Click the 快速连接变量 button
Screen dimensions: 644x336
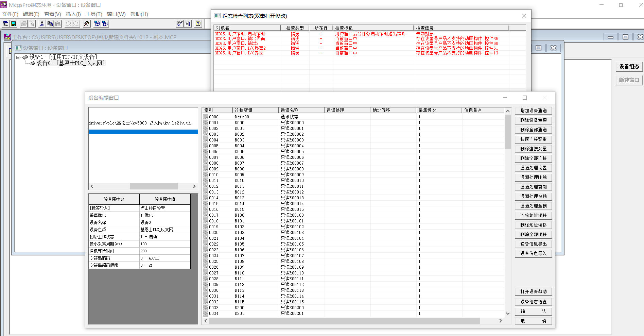pos(533,139)
